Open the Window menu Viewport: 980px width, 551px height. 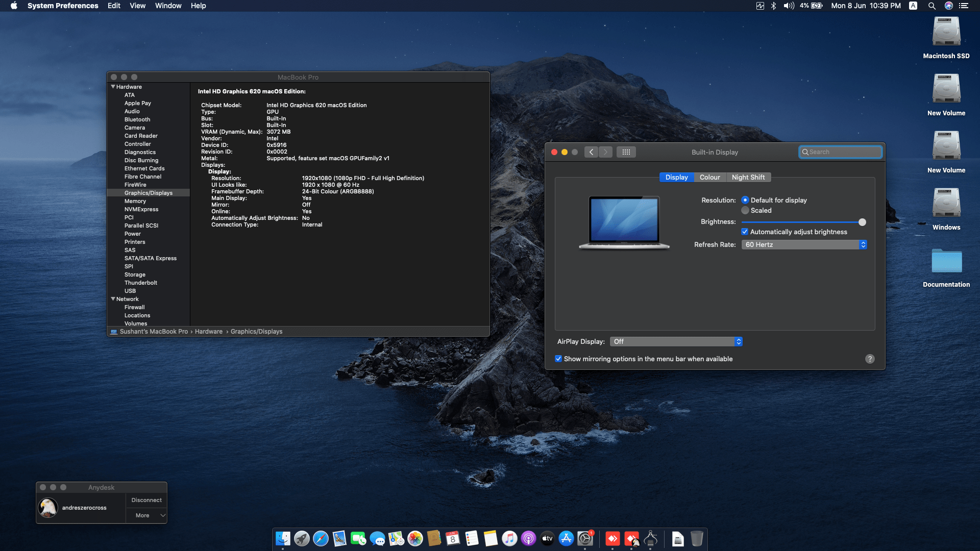(168, 6)
